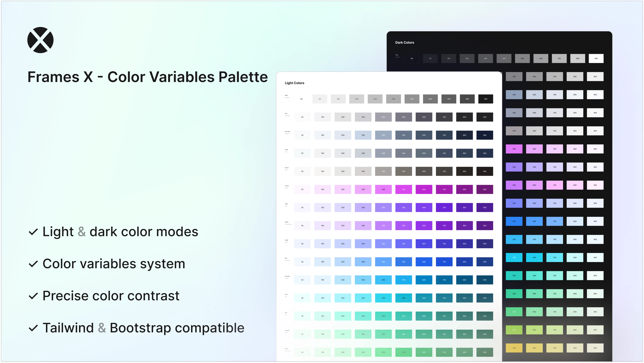
Task: Click the Frames X - Color Variables Palette title
Action: 148,77
